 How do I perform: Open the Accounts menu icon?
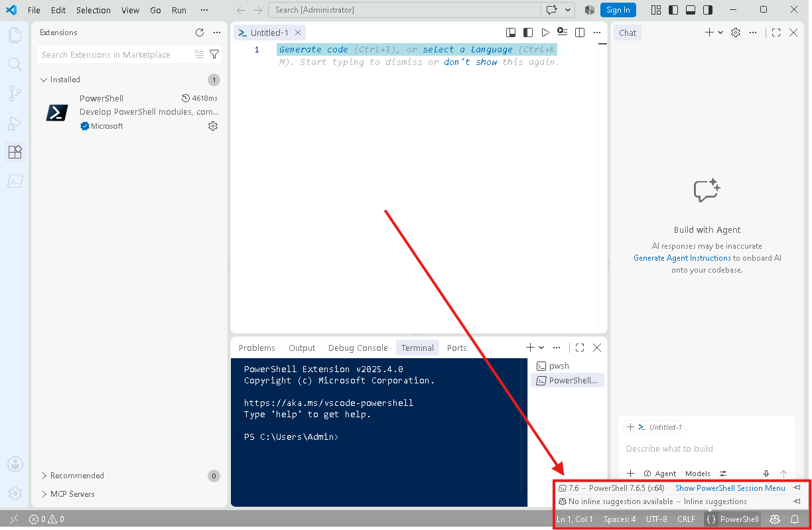[x=15, y=464]
